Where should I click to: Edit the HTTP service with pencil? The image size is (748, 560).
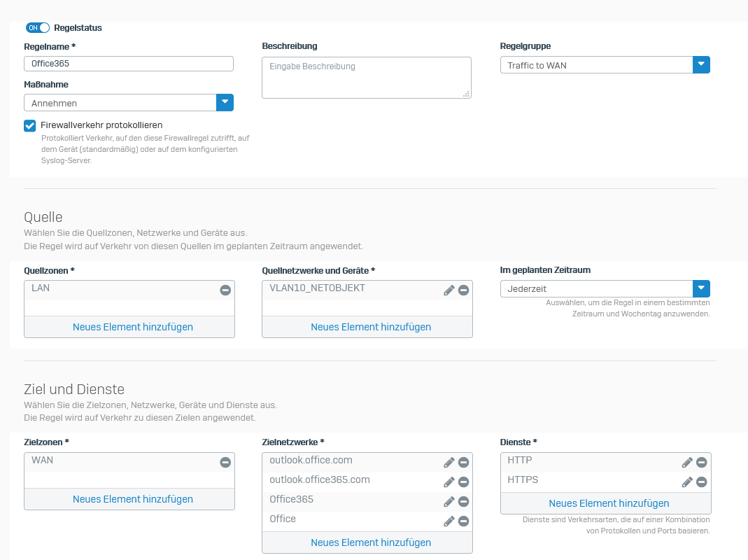(x=687, y=463)
